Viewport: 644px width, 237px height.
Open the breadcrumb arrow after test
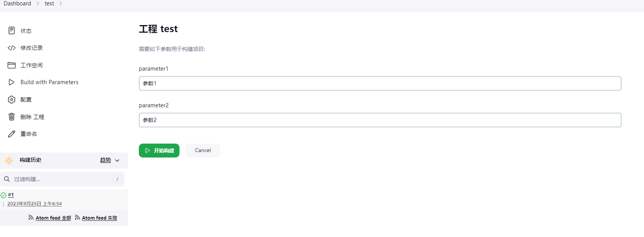click(61, 3)
